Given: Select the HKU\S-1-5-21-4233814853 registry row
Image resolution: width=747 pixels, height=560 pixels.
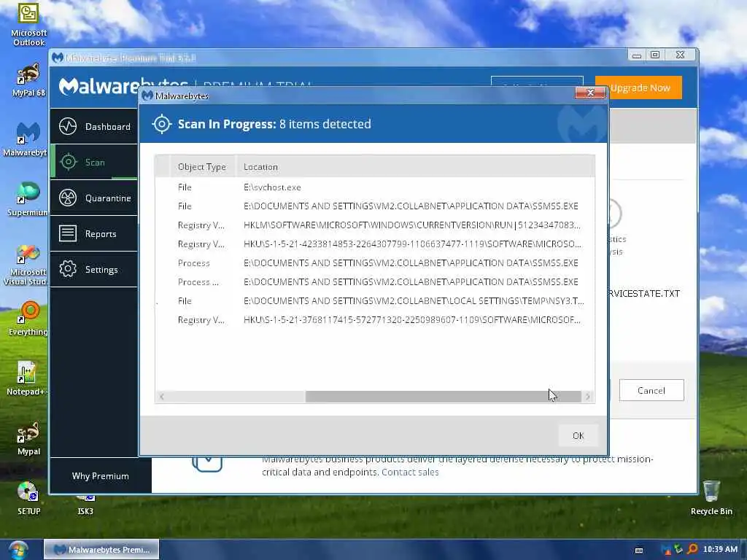Looking at the screenshot, I should click(375, 244).
